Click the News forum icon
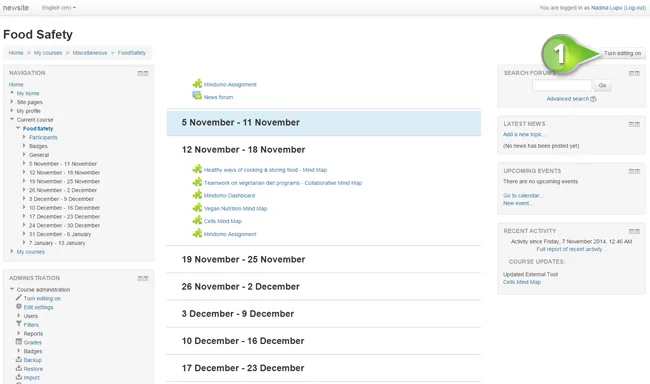Viewport: 650px width, 384px height. point(197,96)
